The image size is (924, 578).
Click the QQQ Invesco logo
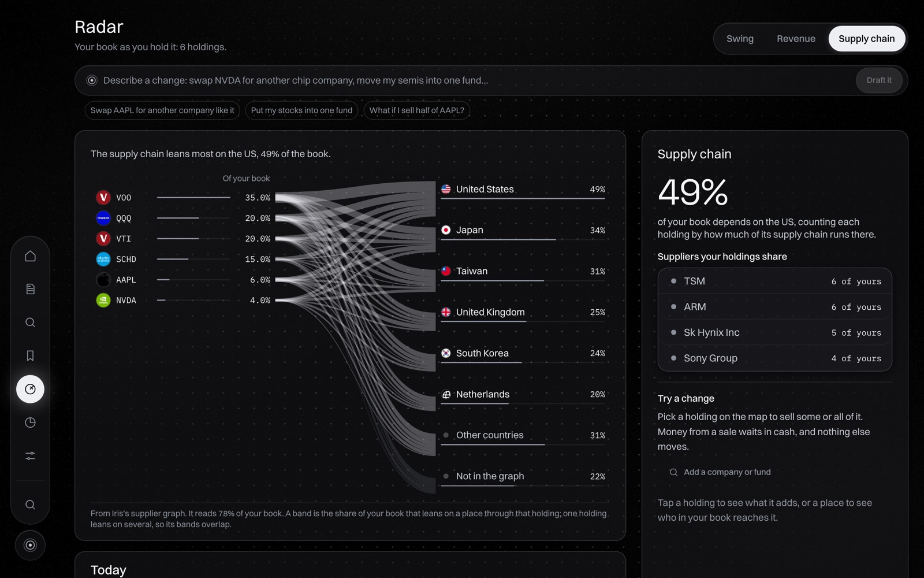coord(103,218)
